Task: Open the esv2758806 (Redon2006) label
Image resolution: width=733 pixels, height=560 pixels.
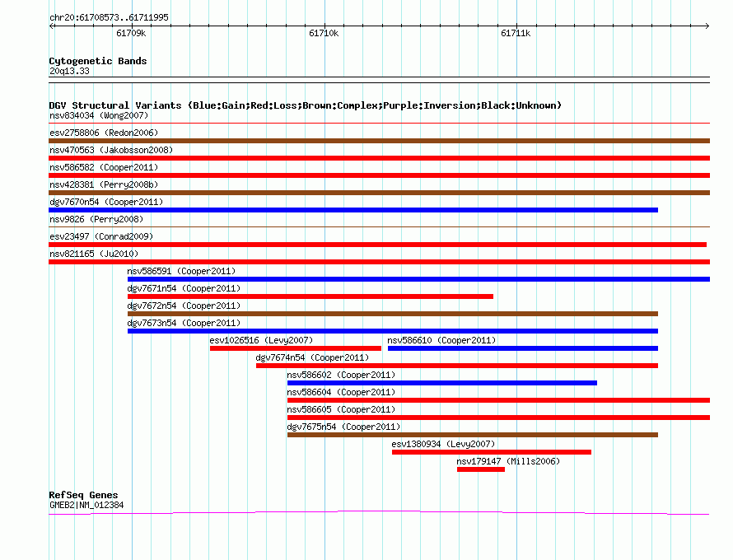Action: [x=104, y=133]
